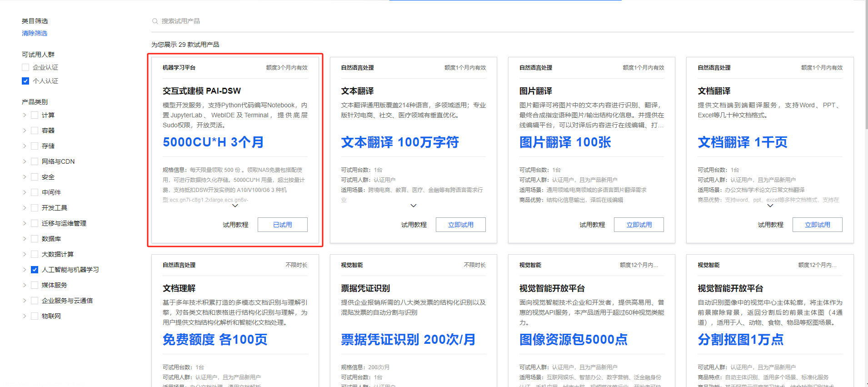Click 立即试用 on 图片翻译 card
This screenshot has height=387, width=868.
pos(639,225)
